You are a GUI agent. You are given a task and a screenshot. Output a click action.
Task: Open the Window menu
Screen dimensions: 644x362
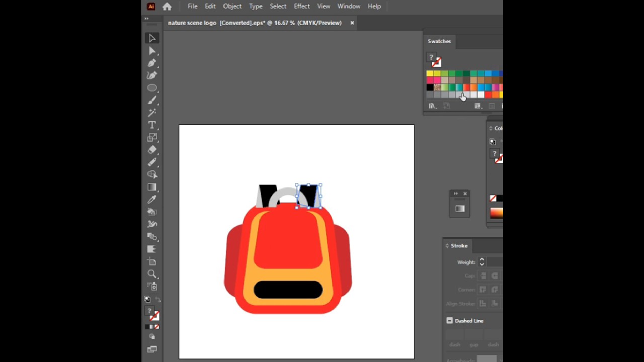349,7
